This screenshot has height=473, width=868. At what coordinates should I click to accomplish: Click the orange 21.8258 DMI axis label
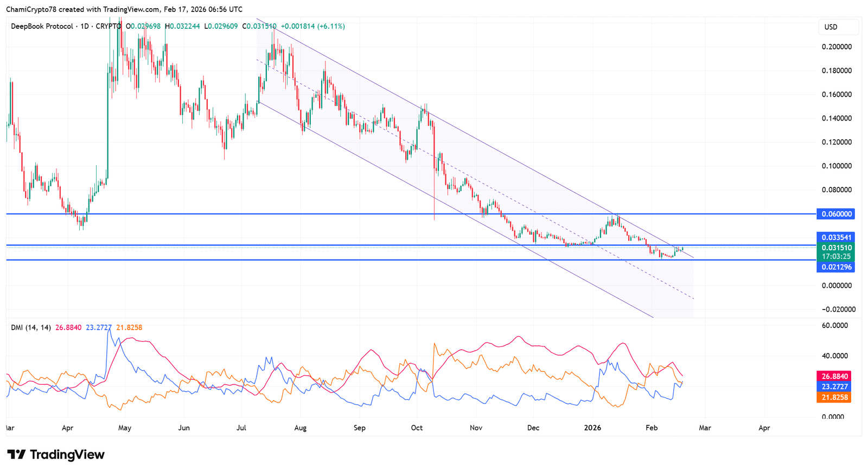[x=834, y=398]
